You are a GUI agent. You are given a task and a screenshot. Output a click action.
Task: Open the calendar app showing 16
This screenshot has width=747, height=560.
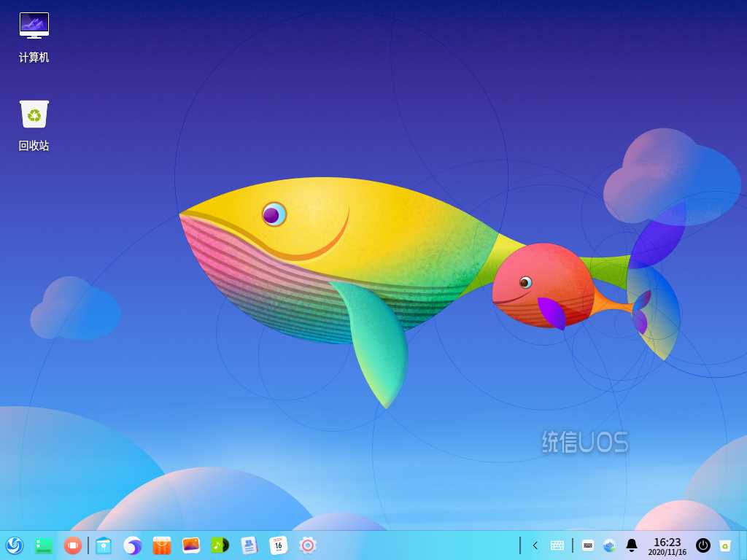(278, 545)
